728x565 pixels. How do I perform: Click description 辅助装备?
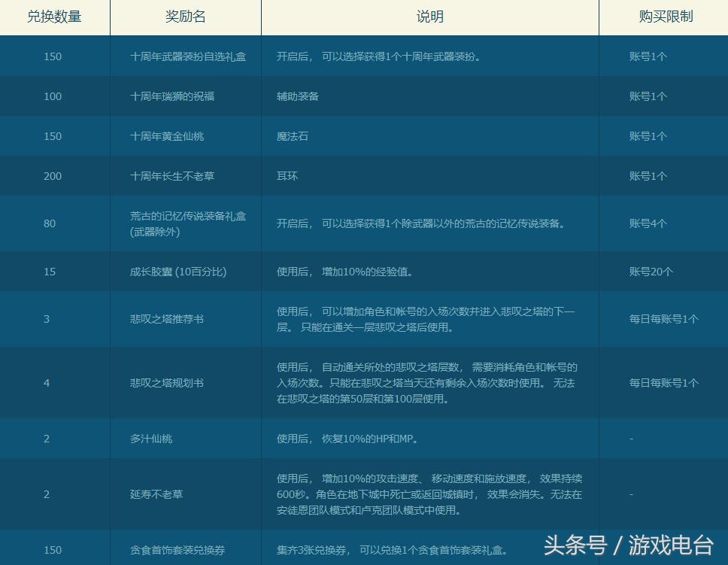(298, 96)
